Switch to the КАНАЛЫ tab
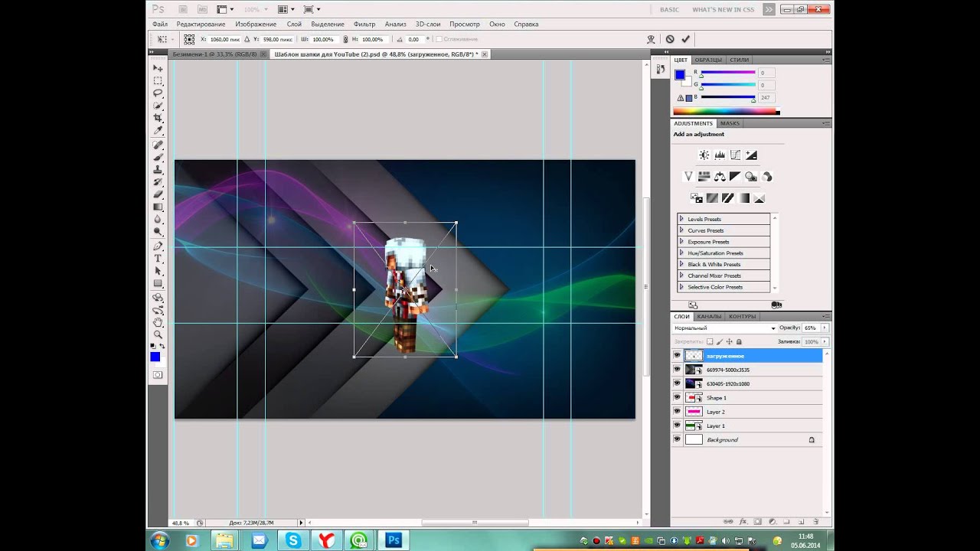The image size is (980, 551). (x=709, y=316)
